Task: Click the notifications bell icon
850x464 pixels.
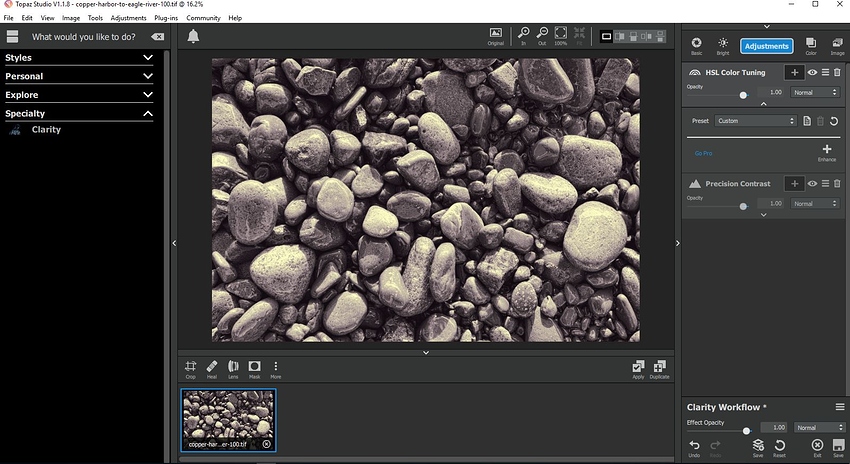Action: tap(193, 37)
